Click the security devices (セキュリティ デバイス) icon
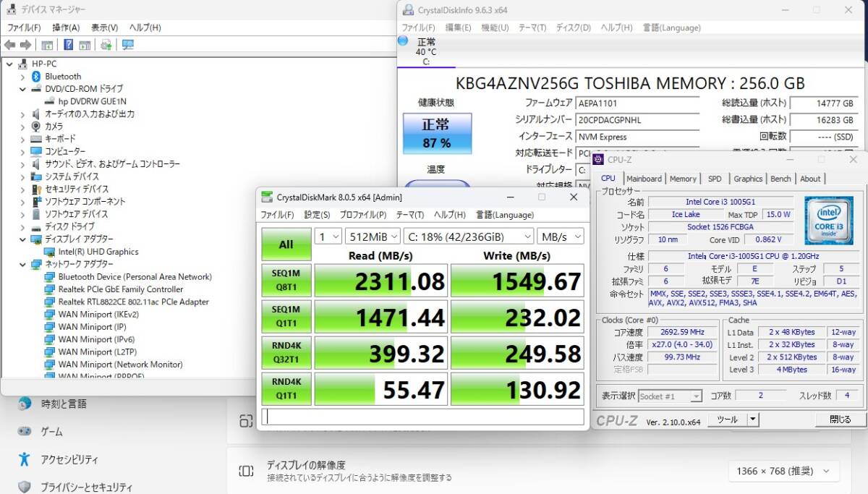 tap(36, 189)
